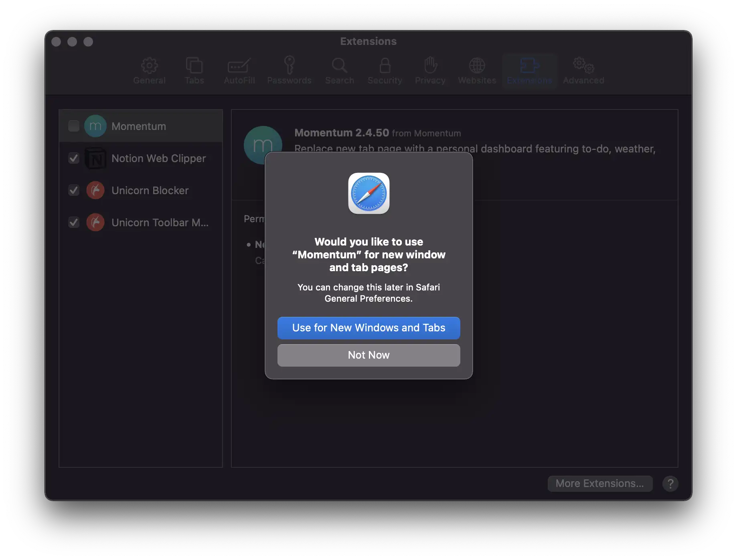Click the Notion Web Clipper icon
Viewport: 737px width, 560px height.
pyautogui.click(x=95, y=158)
